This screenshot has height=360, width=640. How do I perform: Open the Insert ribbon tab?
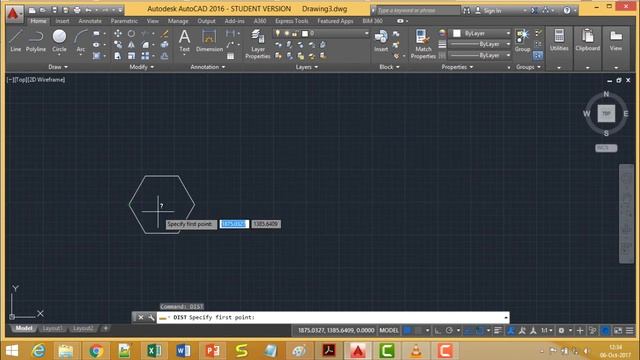click(62, 21)
